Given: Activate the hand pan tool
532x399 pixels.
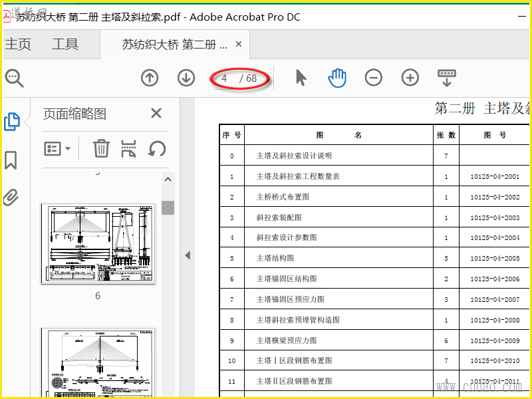Looking at the screenshot, I should (x=337, y=78).
